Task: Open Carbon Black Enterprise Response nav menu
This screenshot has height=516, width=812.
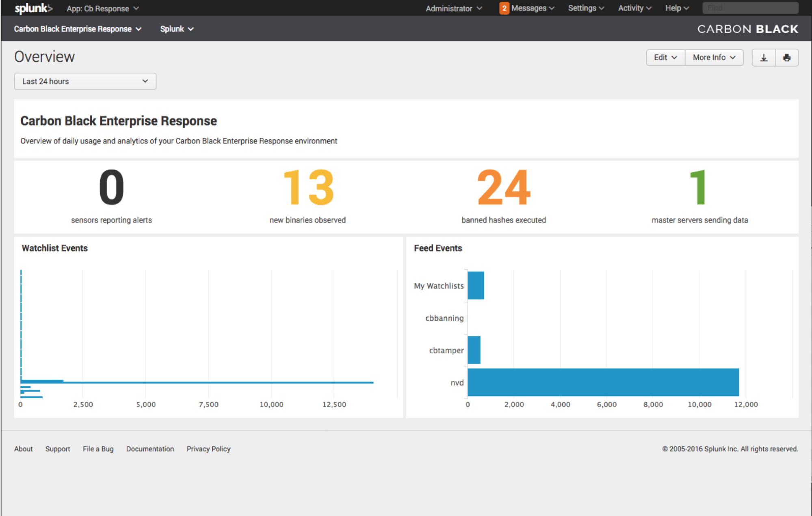Action: (78, 29)
